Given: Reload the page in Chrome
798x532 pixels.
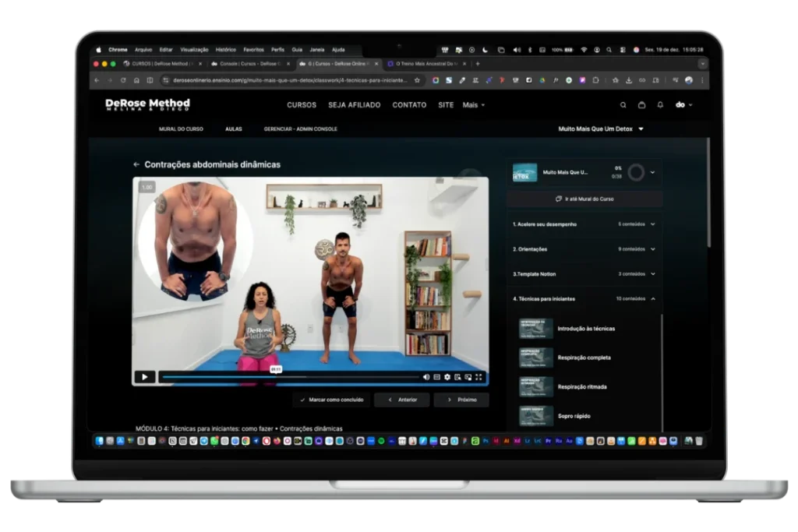Looking at the screenshot, I should (x=122, y=80).
